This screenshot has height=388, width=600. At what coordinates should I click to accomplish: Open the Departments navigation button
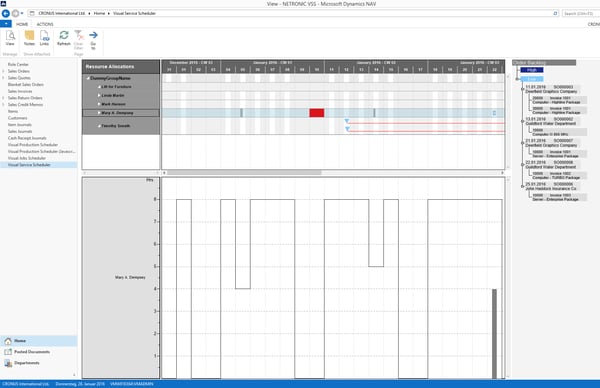27,363
